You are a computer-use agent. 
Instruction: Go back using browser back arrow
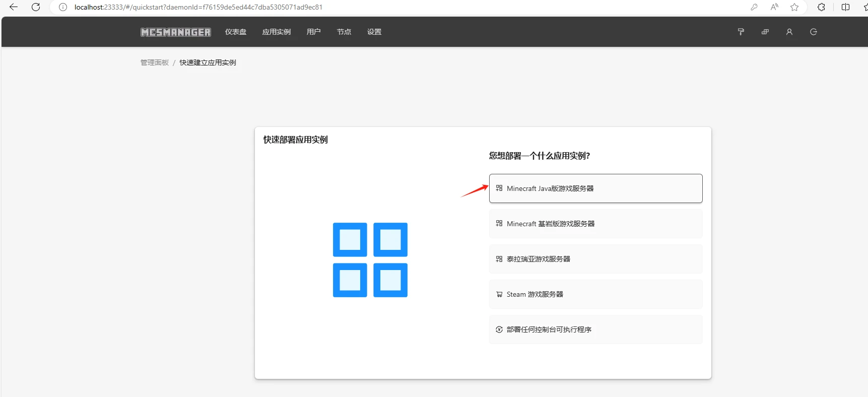14,7
